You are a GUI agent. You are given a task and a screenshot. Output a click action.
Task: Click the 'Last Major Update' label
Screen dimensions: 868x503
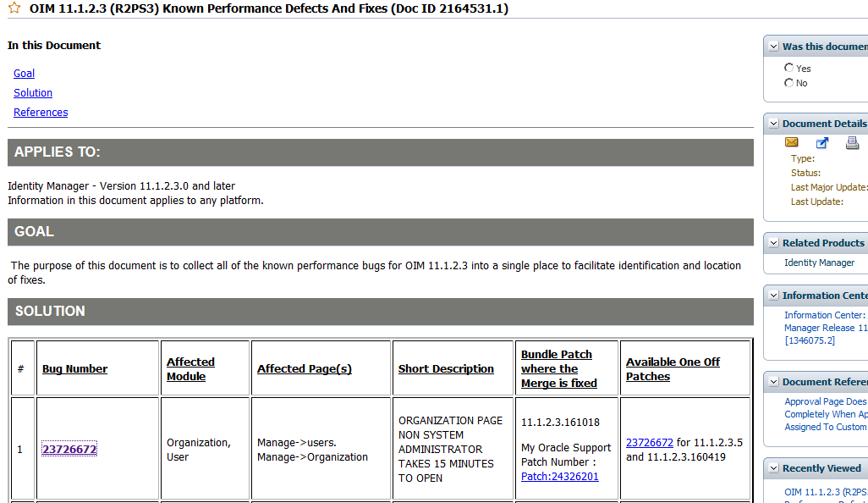829,187
